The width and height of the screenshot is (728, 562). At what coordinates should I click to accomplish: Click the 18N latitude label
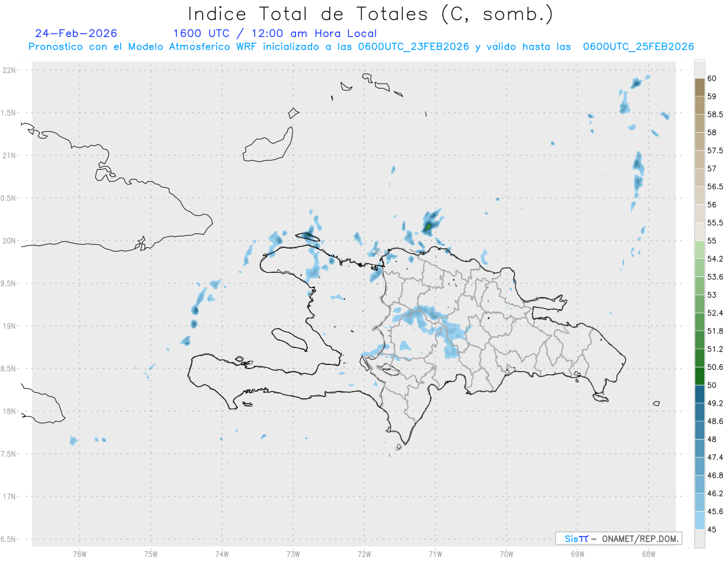(10, 411)
